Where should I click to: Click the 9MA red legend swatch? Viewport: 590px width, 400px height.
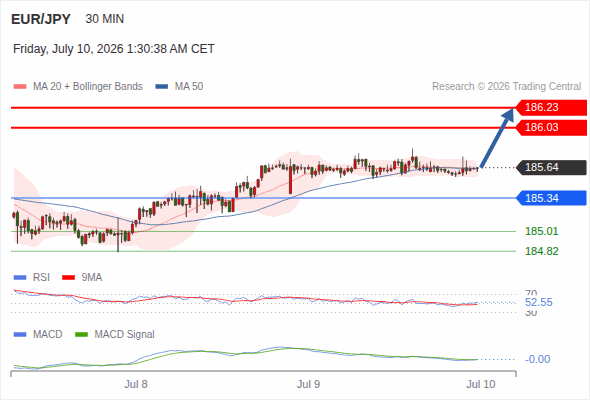[x=68, y=278]
